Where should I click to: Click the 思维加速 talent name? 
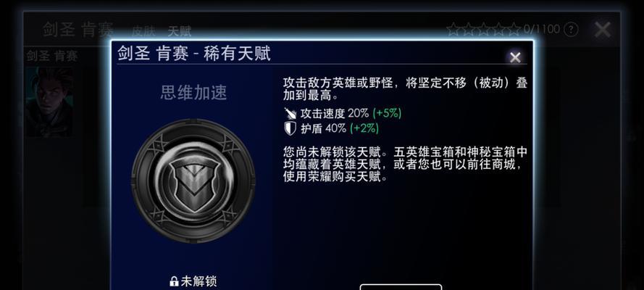point(193,94)
